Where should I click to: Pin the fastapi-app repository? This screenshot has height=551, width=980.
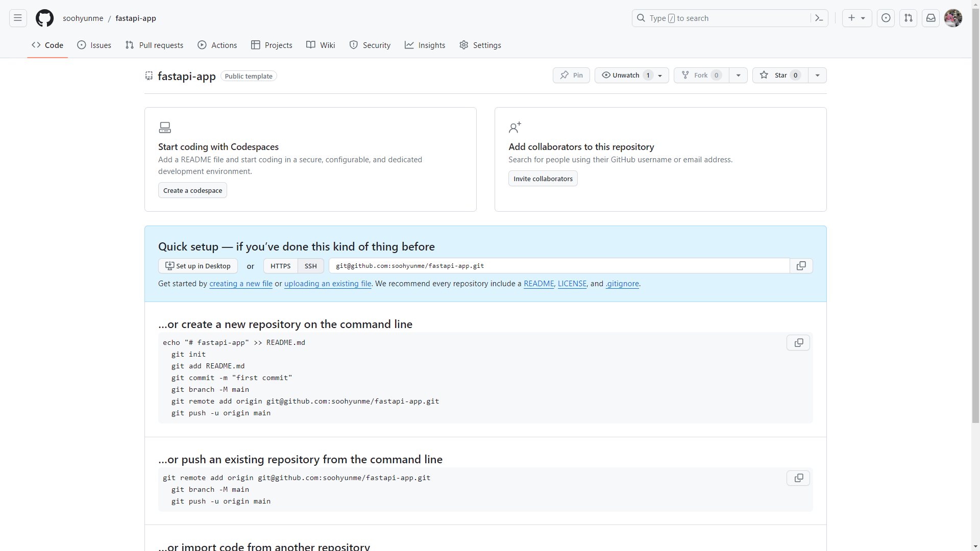tap(571, 76)
